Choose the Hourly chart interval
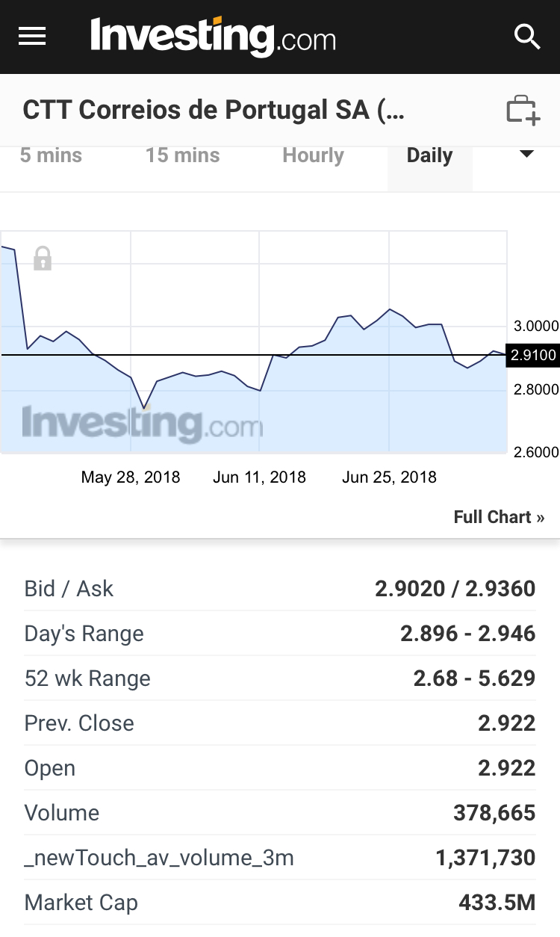This screenshot has height=937, width=560. [x=313, y=155]
